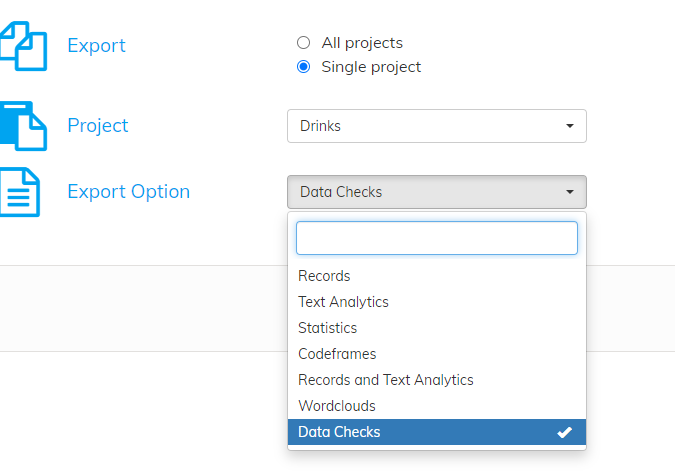Image resolution: width=675 pixels, height=475 pixels.
Task: Click the Export documents icon
Action: (23, 46)
